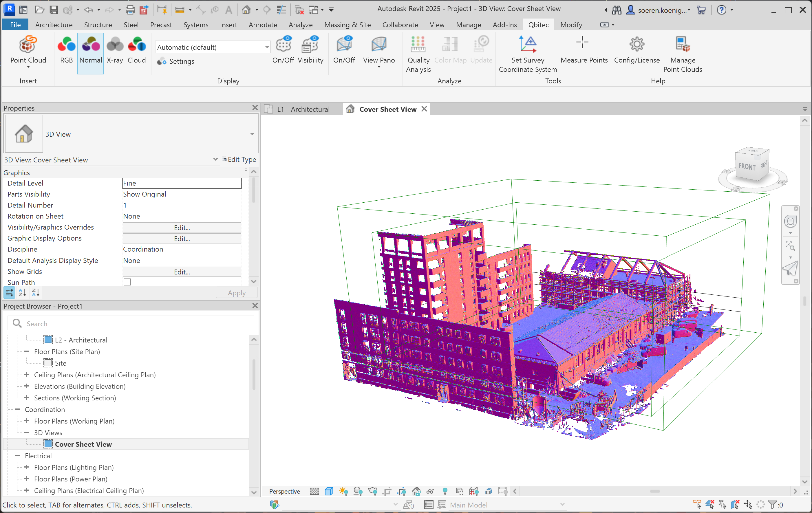Open the Massing & Site ribbon tab

click(x=347, y=25)
